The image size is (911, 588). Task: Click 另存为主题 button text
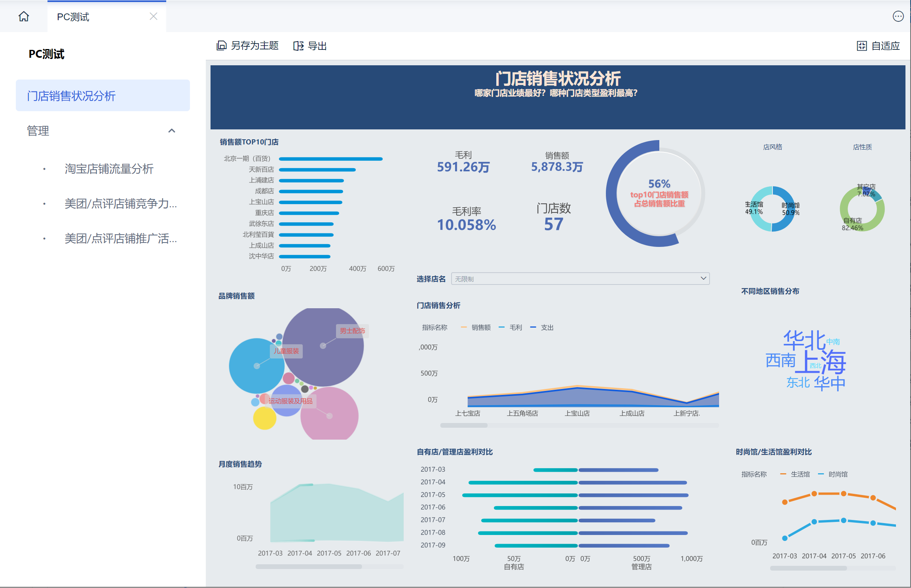coord(254,46)
